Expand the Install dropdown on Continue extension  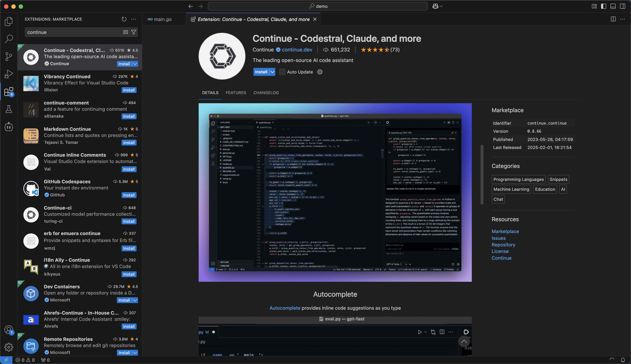pyautogui.click(x=272, y=71)
